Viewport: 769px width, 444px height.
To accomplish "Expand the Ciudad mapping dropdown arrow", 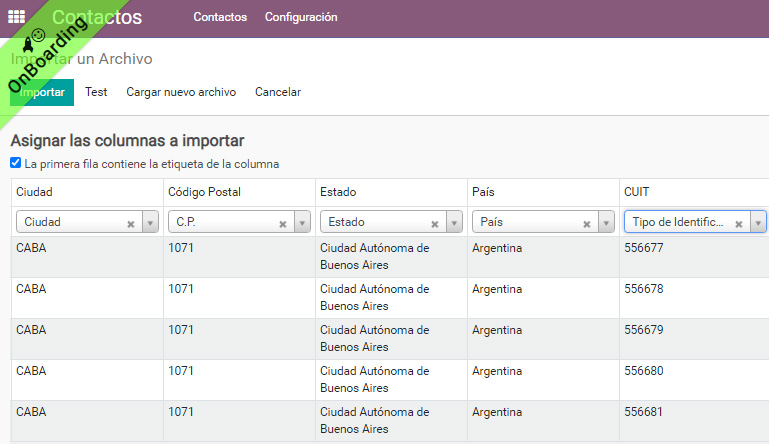I will tap(150, 222).
